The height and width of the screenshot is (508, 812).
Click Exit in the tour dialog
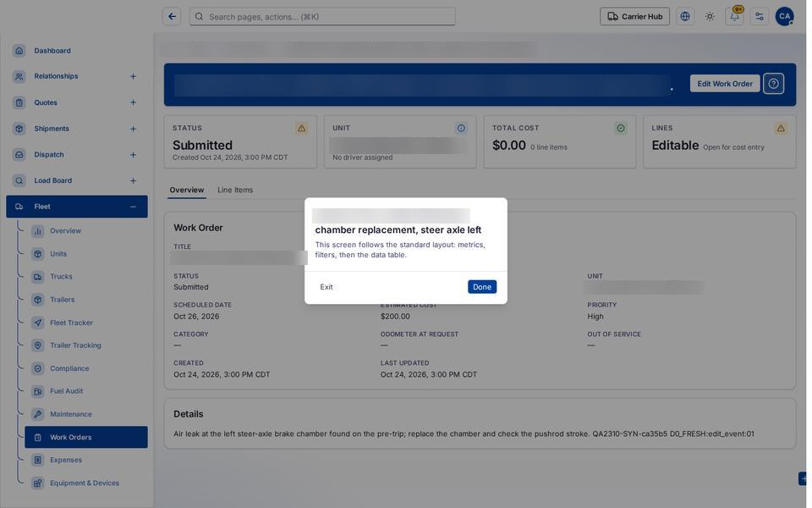pos(326,287)
